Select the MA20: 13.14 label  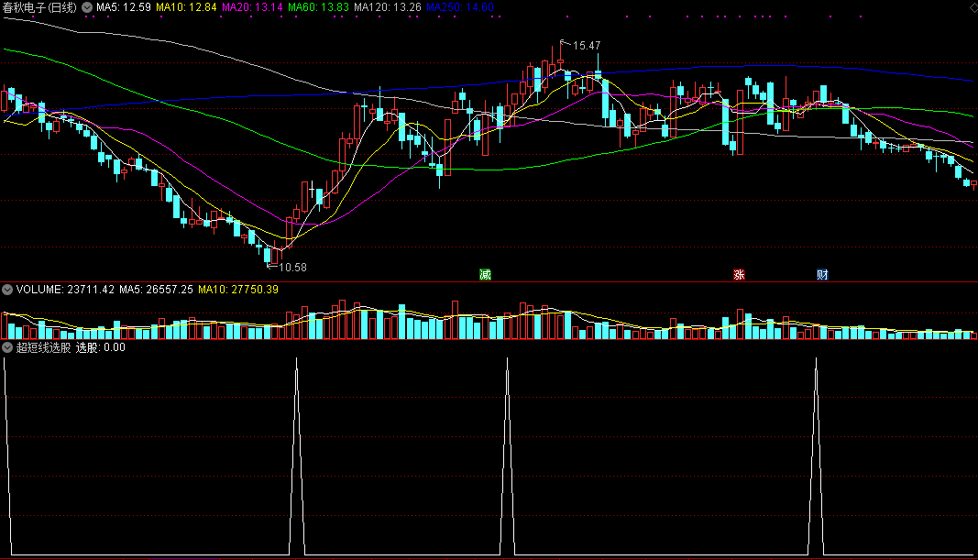click(x=252, y=7)
